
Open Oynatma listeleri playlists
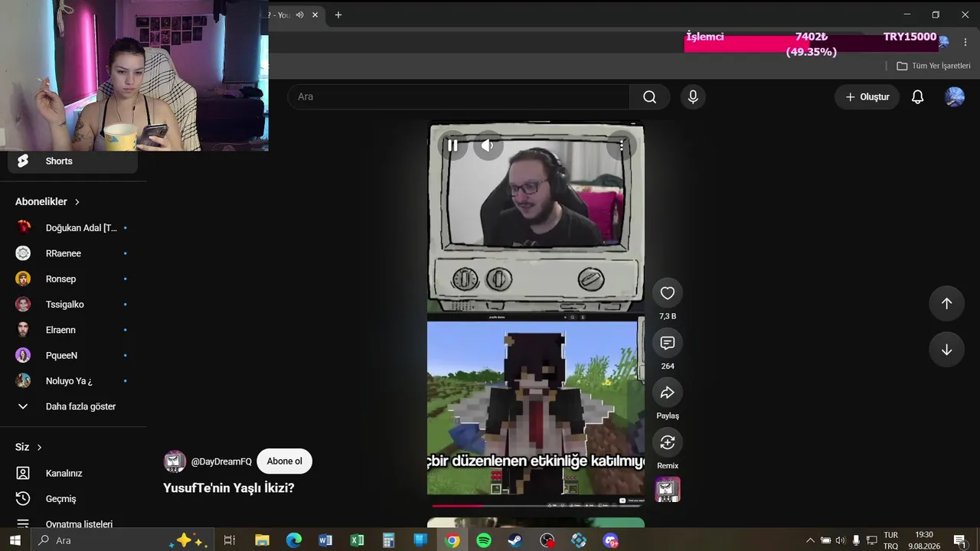[x=73, y=524]
